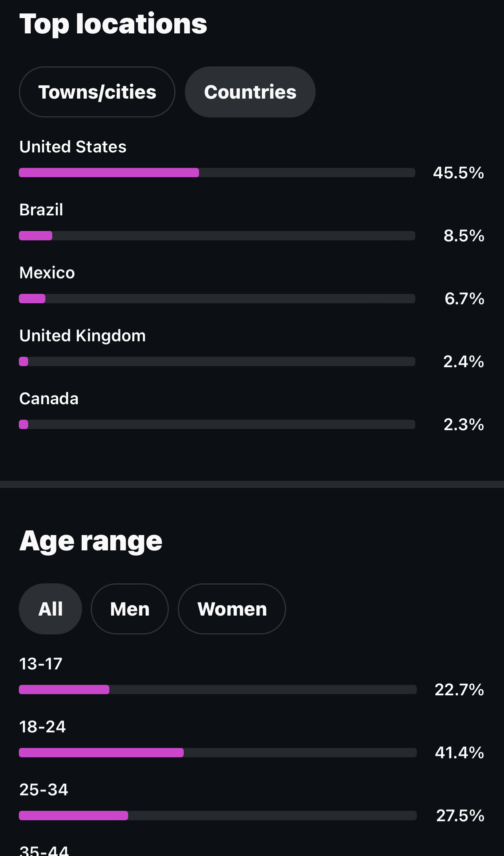Click the Top locations heading
Image resolution: width=504 pixels, height=856 pixels.
click(113, 24)
